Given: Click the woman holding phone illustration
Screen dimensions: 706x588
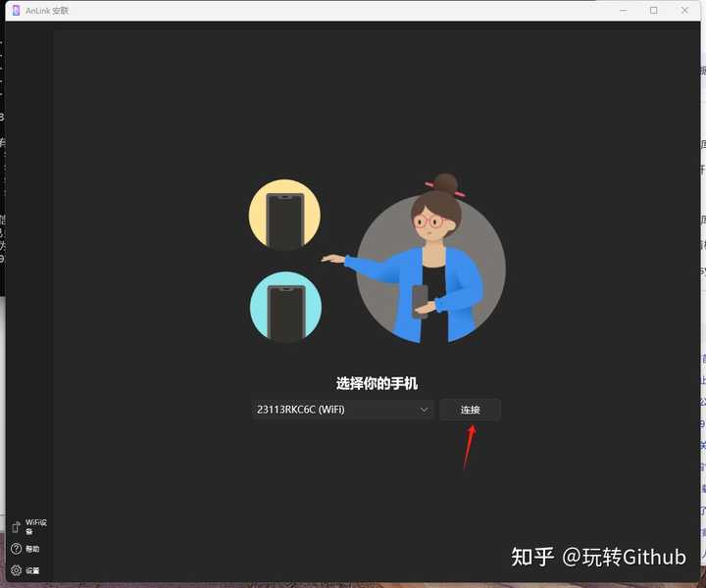Looking at the screenshot, I should point(429,265).
